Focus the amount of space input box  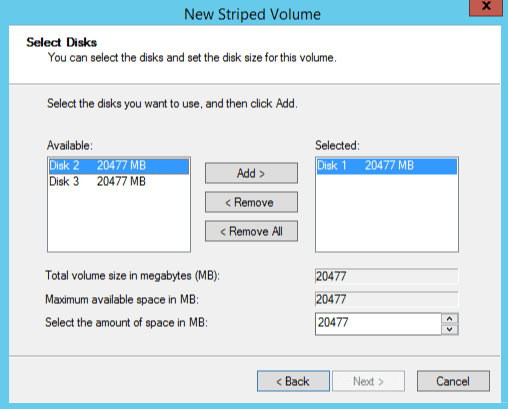(x=378, y=324)
